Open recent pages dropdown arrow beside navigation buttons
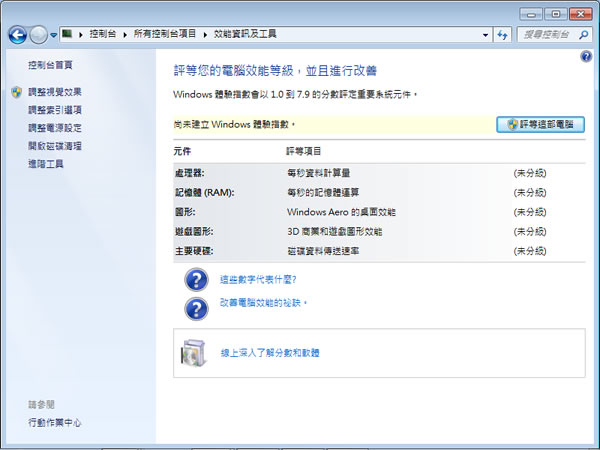The width and height of the screenshot is (600, 450). coord(54,35)
